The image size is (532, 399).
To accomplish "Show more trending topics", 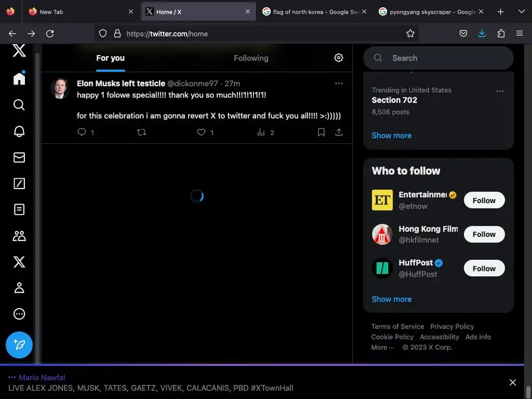I will pos(392,136).
